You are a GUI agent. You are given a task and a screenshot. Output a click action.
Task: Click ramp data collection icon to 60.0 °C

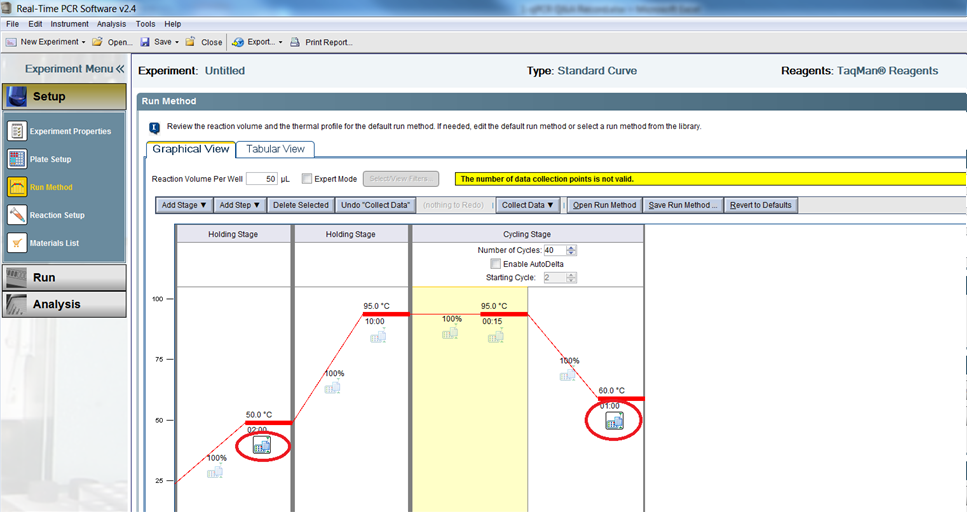click(x=567, y=374)
